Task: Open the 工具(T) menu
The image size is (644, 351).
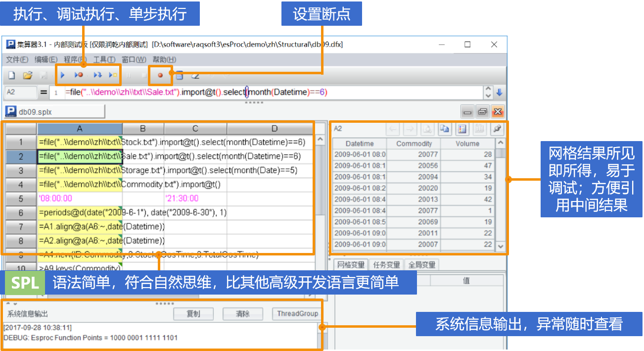Action: (104, 59)
